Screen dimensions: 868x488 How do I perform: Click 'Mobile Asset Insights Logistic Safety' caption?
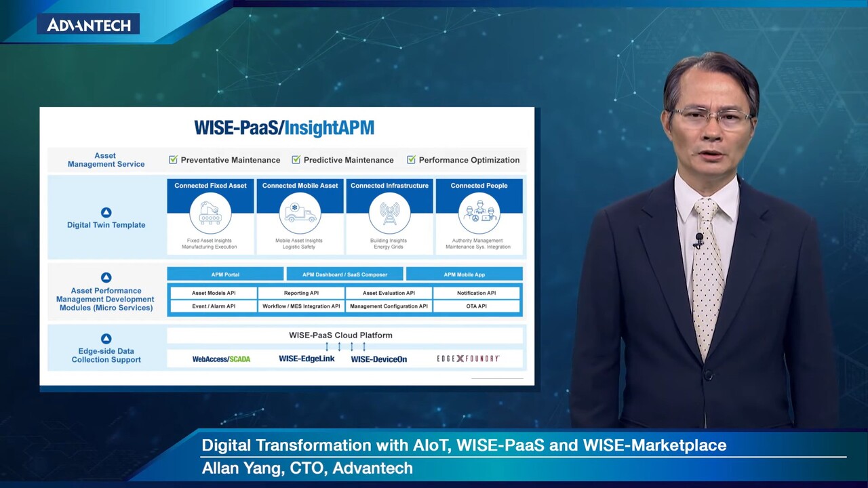click(299, 243)
